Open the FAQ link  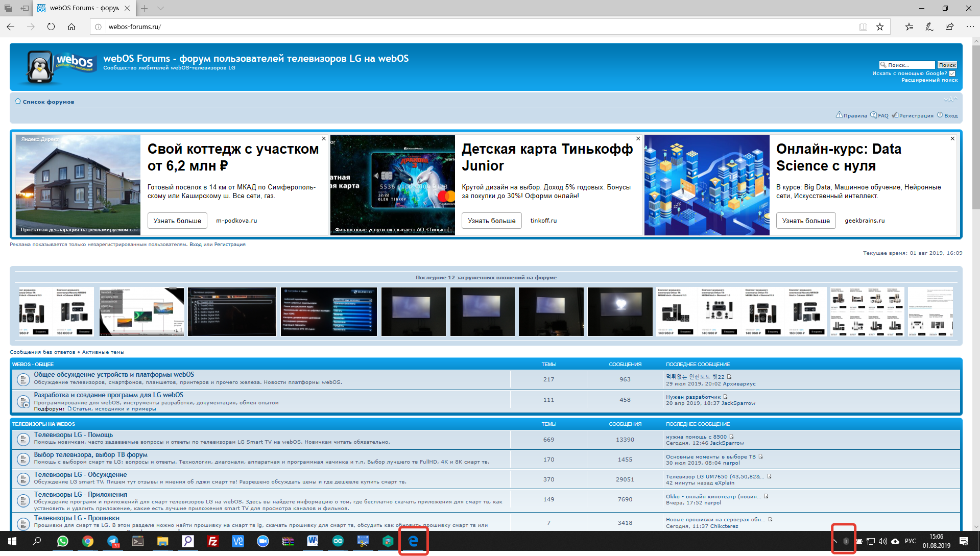[x=883, y=115]
